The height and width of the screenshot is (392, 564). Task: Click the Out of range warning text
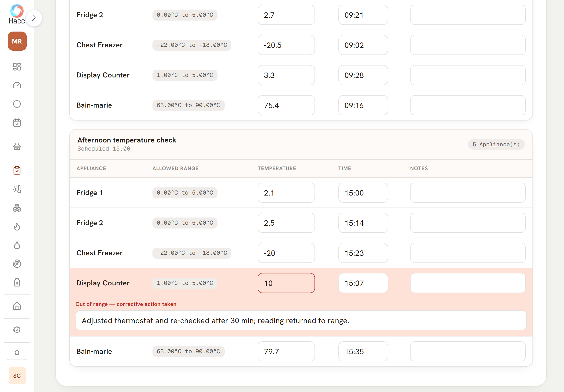pos(126,304)
